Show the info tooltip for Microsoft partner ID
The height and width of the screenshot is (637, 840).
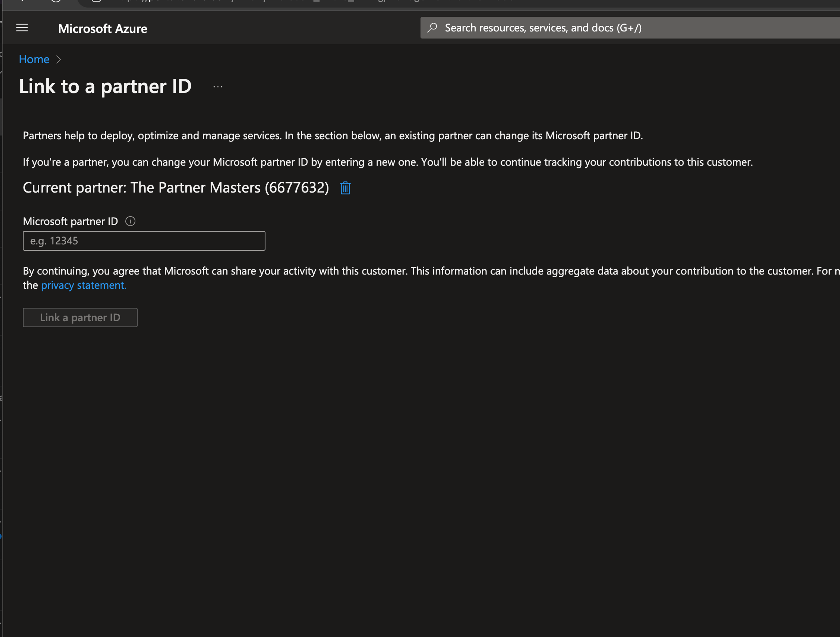130,221
